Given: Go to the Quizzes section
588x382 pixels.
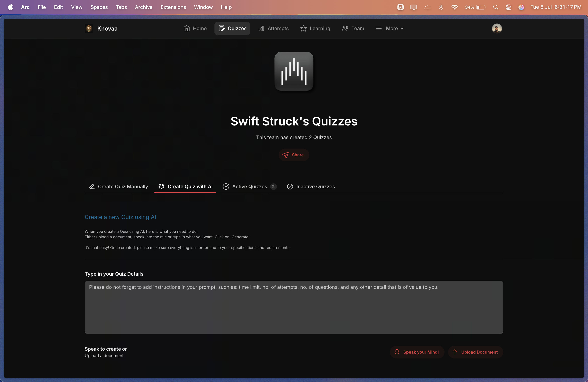Looking at the screenshot, I should 232,28.
